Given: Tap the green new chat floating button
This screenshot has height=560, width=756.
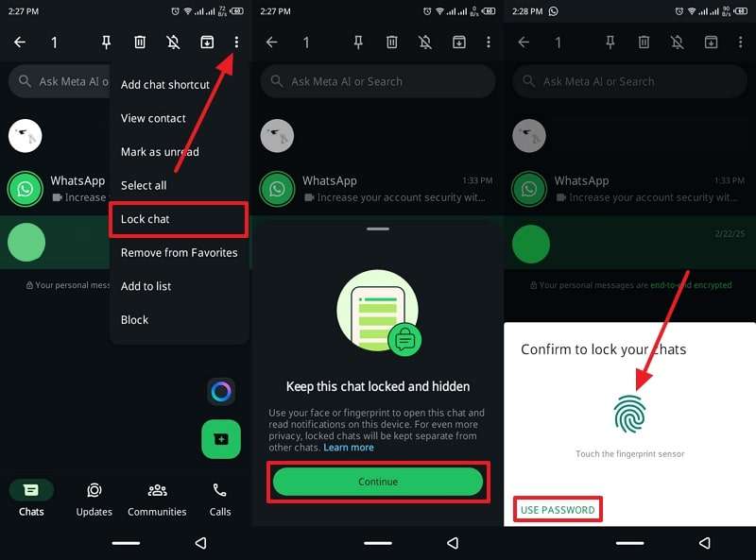Looking at the screenshot, I should [x=221, y=439].
